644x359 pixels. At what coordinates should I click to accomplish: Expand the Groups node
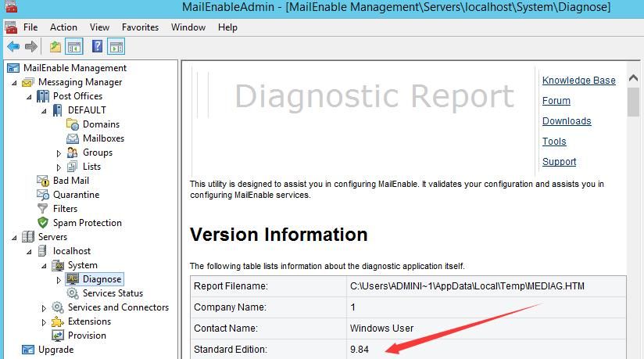[59, 153]
